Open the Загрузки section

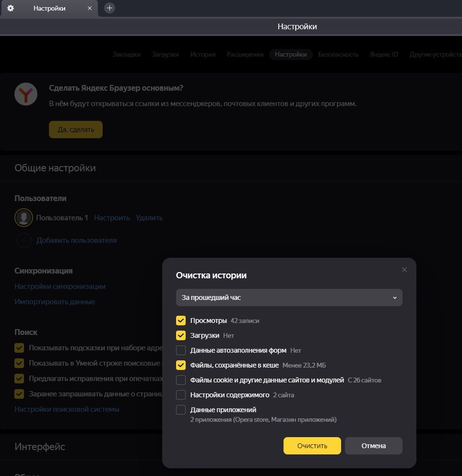(x=165, y=54)
